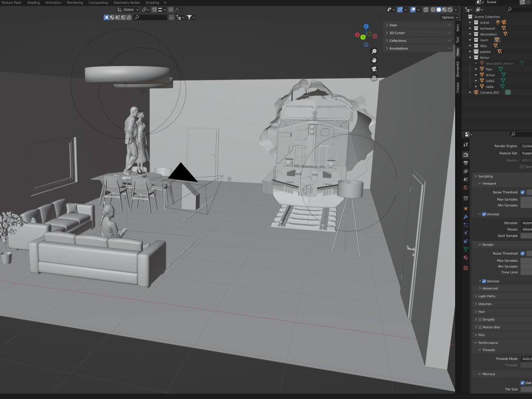This screenshot has width=532, height=399.
Task: Select the sofa1 object in outliner
Action: click(x=489, y=81)
